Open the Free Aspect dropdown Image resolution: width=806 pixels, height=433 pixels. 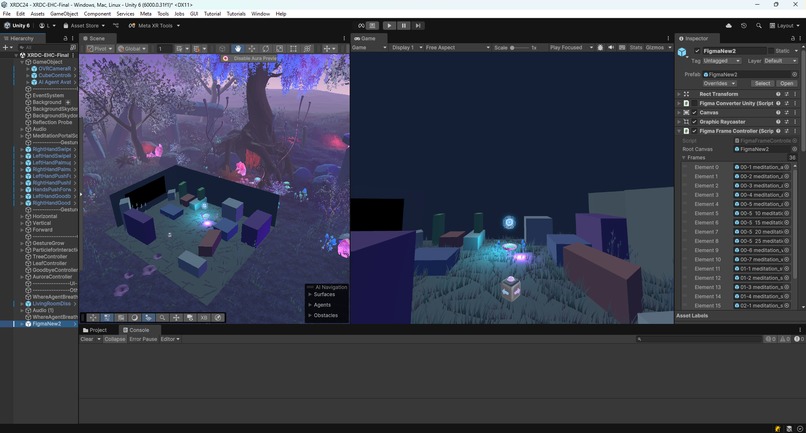[x=457, y=47]
